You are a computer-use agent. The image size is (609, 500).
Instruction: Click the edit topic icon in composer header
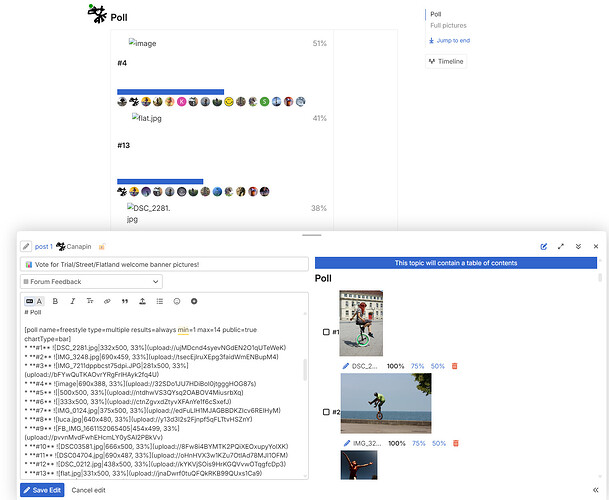(x=544, y=246)
